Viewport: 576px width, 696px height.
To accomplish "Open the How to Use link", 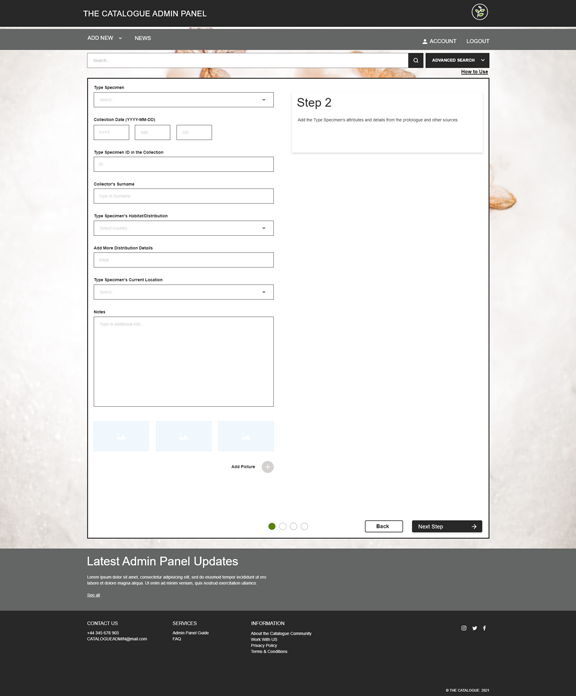I will [474, 72].
